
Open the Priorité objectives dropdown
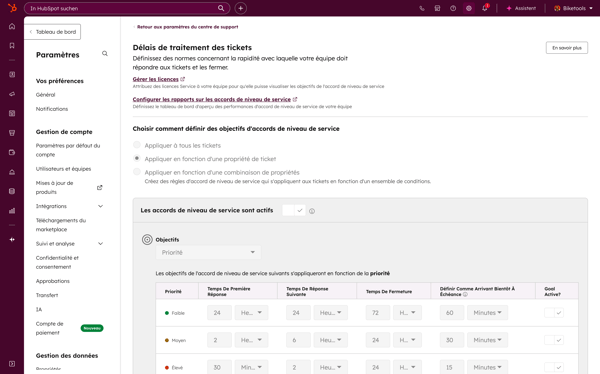208,252
